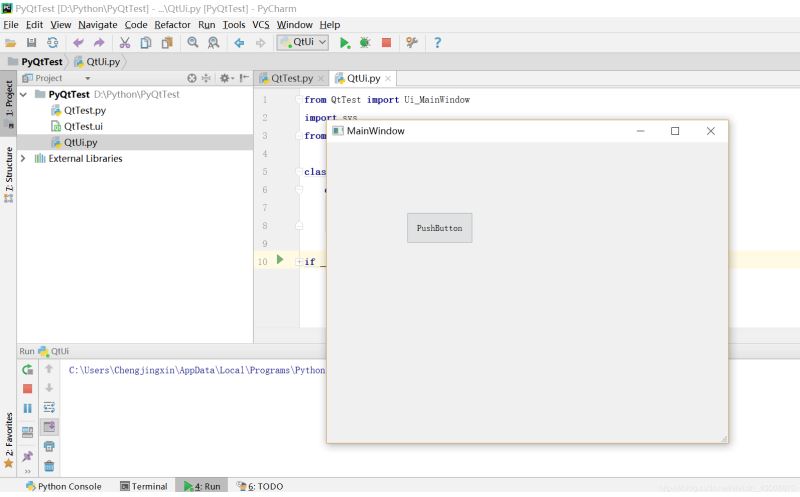Navigate Forward with the right arrow icon

260,43
